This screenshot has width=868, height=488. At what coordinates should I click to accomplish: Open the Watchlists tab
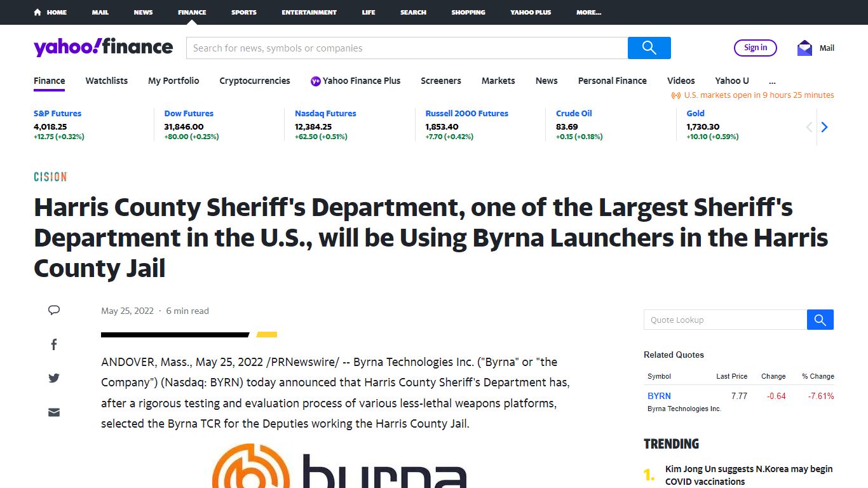(107, 81)
